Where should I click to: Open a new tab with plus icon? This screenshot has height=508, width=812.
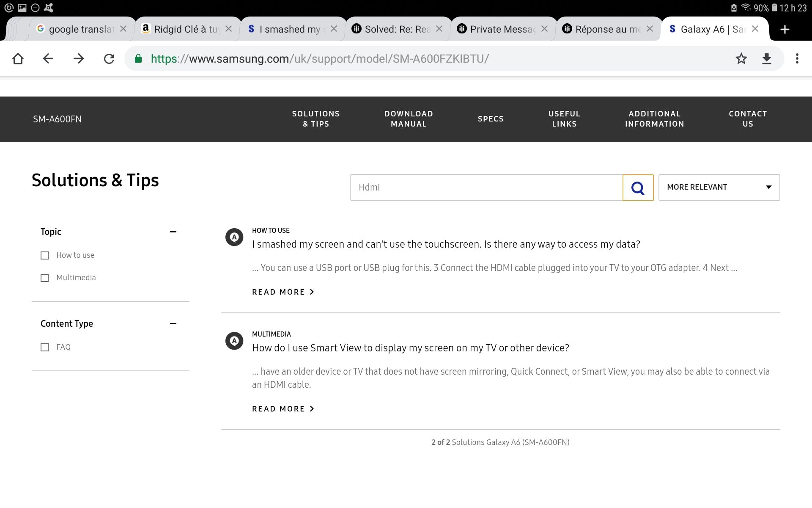tap(785, 29)
